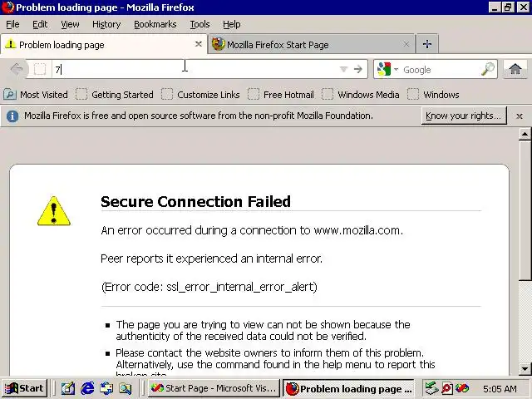Launch Internet Explorer from quick launch
The width and height of the screenshot is (532, 399).
87,388
